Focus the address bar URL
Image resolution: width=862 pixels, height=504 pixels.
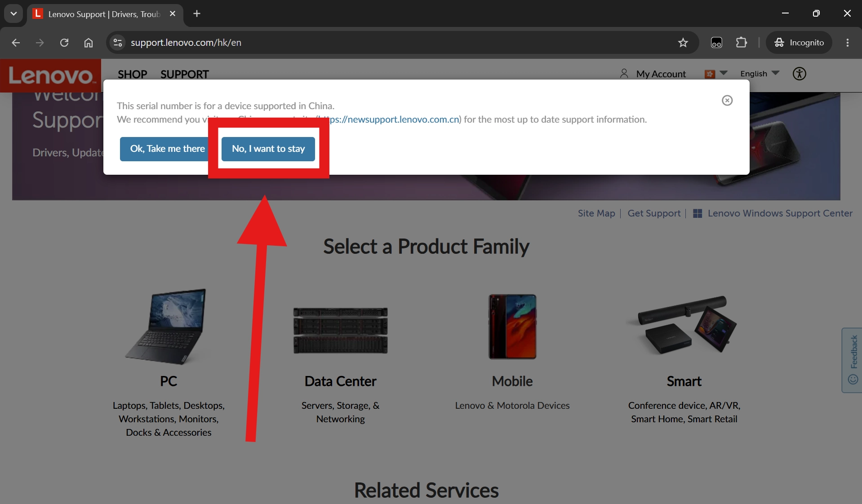click(186, 43)
